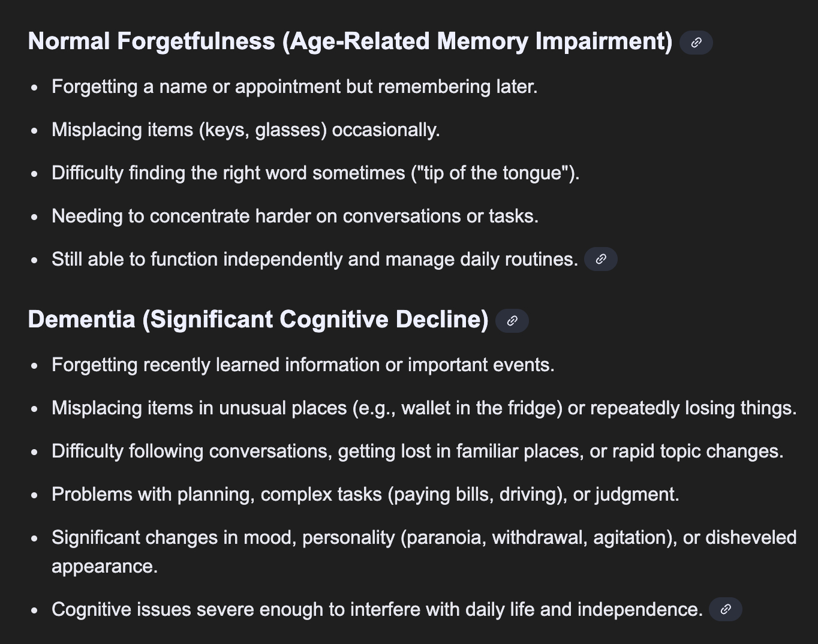Click 'Significant changes in mood, personality' text
This screenshot has height=644, width=818.
click(225, 537)
